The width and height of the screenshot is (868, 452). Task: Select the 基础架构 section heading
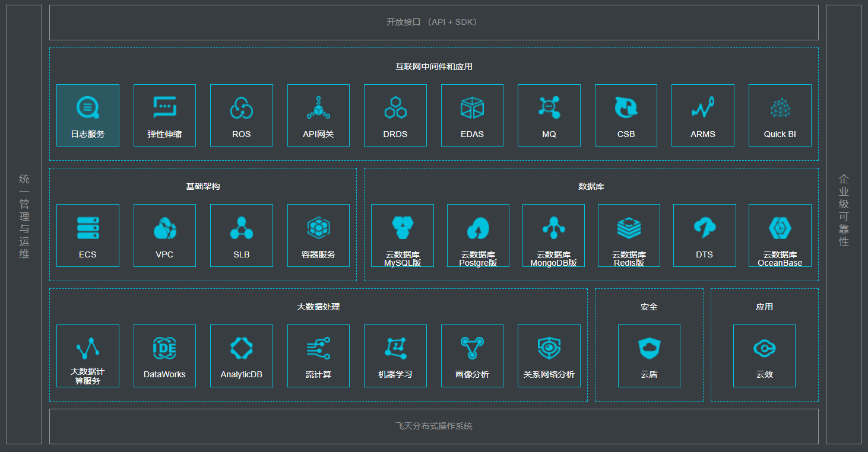pyautogui.click(x=203, y=186)
